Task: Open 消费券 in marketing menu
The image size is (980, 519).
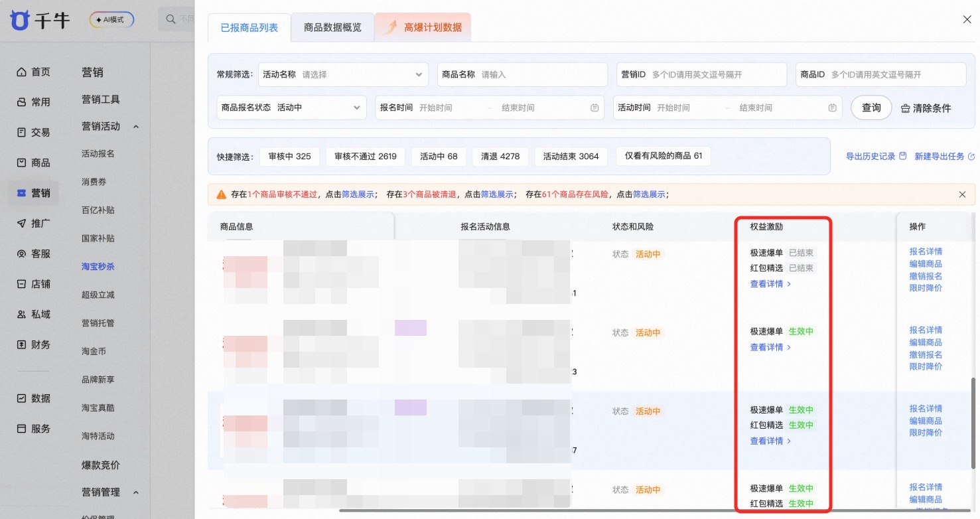Action: [x=94, y=182]
